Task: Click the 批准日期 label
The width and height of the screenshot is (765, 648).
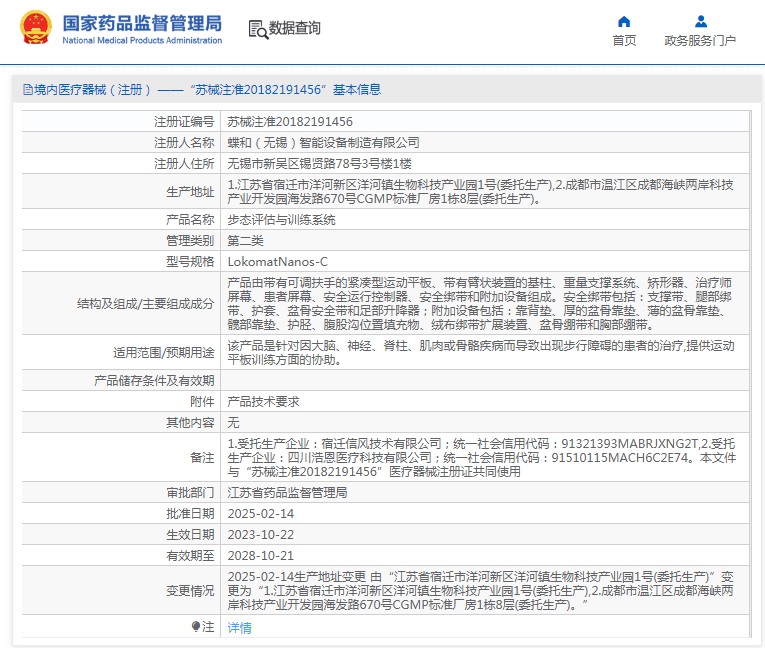Action: click(x=190, y=513)
